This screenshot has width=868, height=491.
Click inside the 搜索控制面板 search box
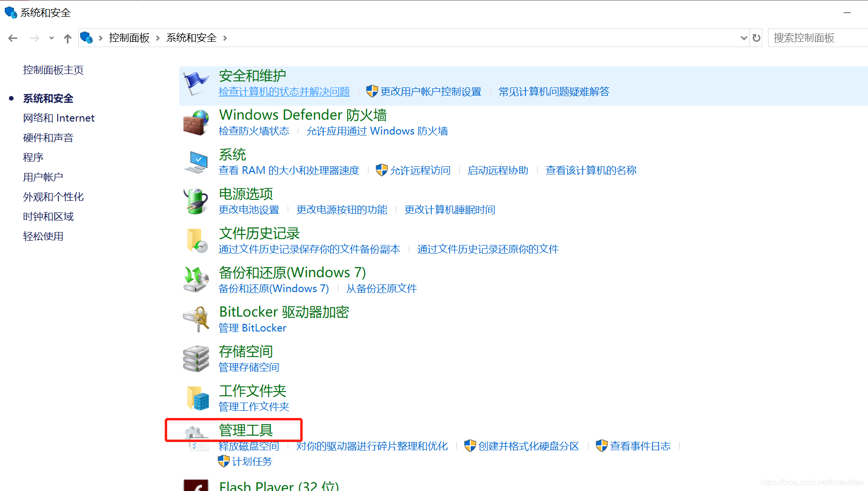coord(818,38)
